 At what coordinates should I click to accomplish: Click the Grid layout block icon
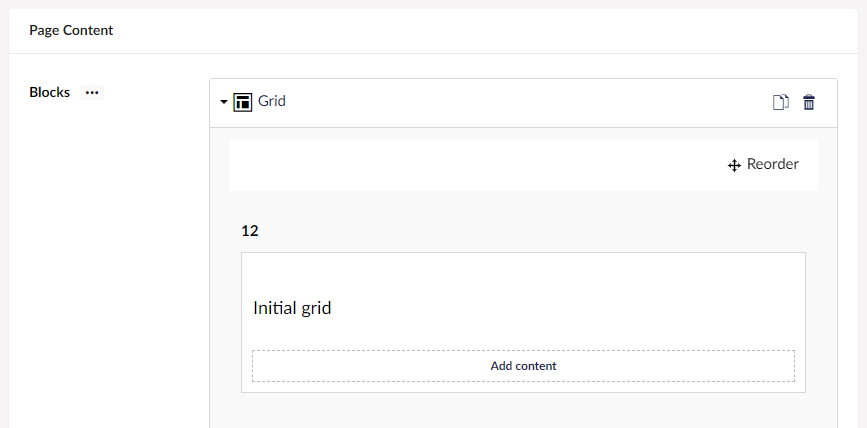point(243,102)
